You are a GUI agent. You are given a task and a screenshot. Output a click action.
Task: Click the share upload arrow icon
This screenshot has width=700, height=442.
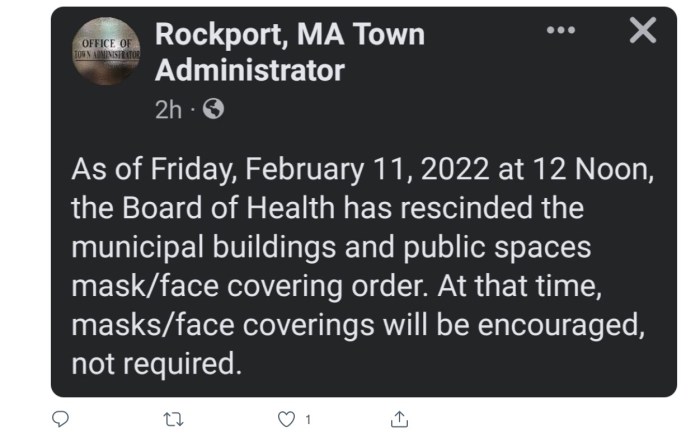click(398, 418)
